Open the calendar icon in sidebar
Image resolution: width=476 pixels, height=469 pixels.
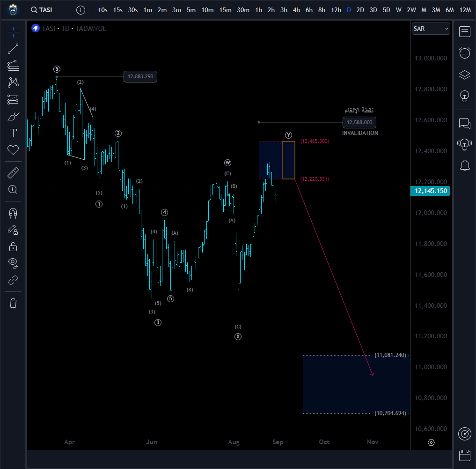click(464, 455)
